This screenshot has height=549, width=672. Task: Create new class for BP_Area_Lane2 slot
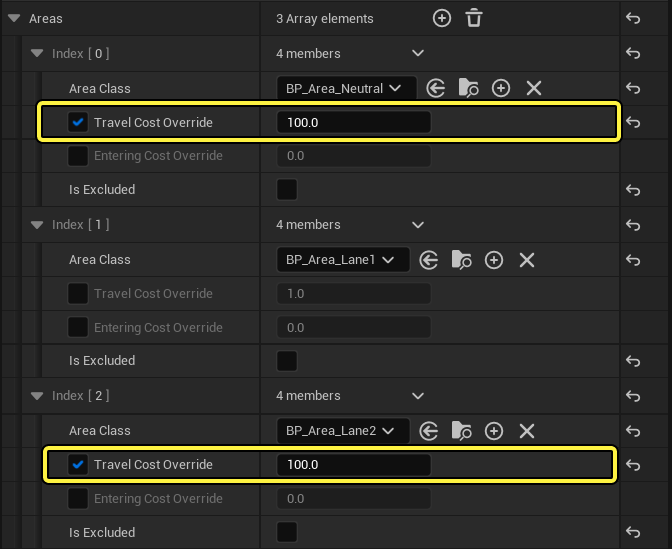[494, 431]
